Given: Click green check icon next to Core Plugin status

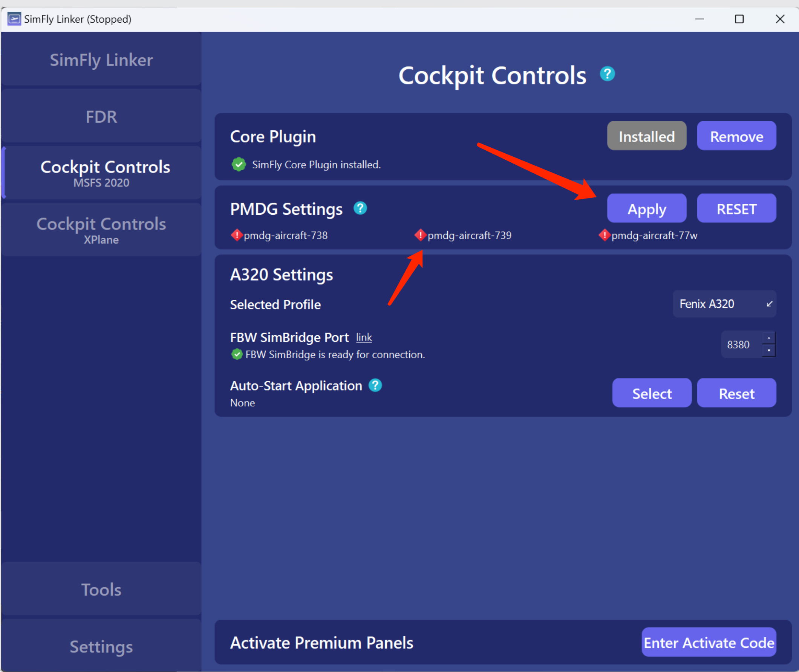Looking at the screenshot, I should [239, 164].
